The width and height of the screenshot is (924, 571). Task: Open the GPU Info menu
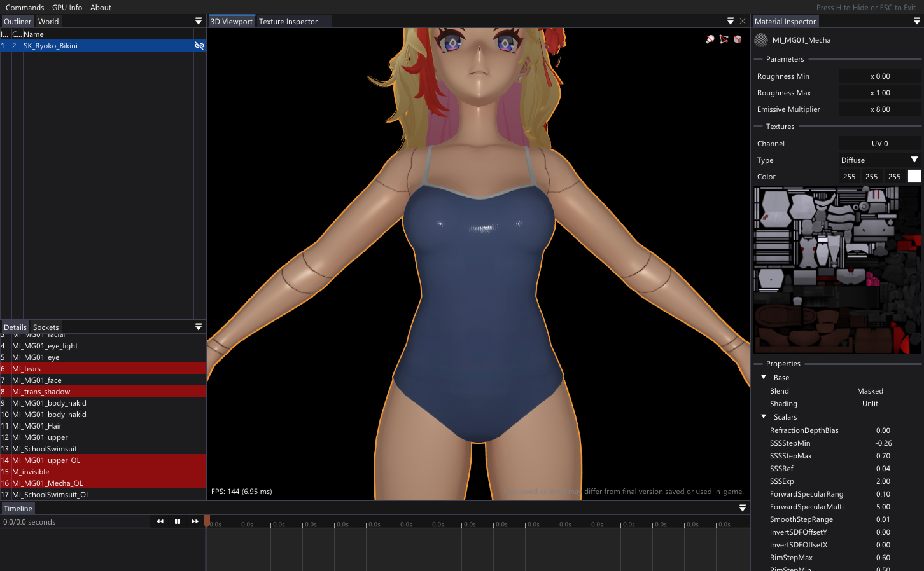tap(67, 8)
